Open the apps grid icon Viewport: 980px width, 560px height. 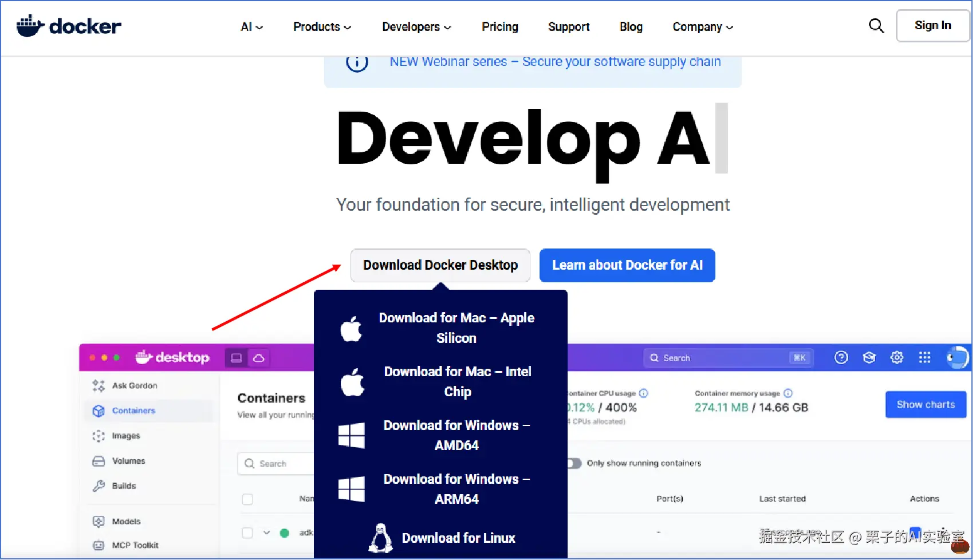tap(924, 358)
